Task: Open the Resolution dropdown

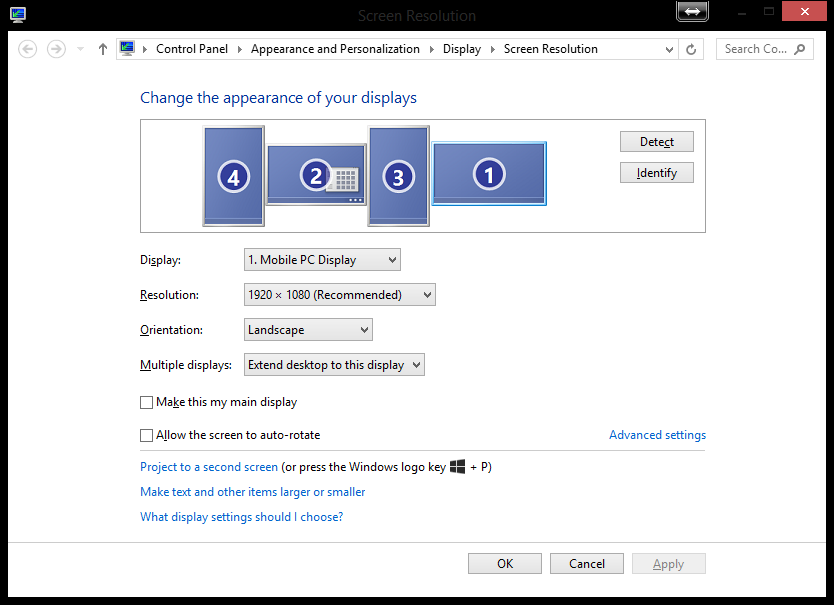Action: pyautogui.click(x=339, y=295)
